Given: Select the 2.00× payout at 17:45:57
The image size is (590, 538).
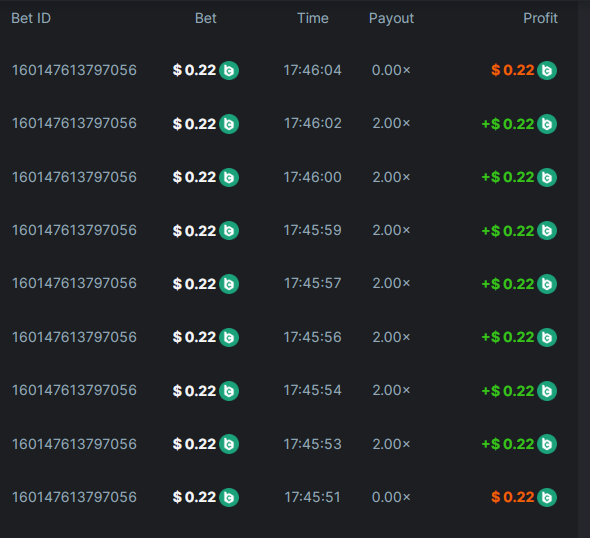Looking at the screenshot, I should tap(391, 283).
